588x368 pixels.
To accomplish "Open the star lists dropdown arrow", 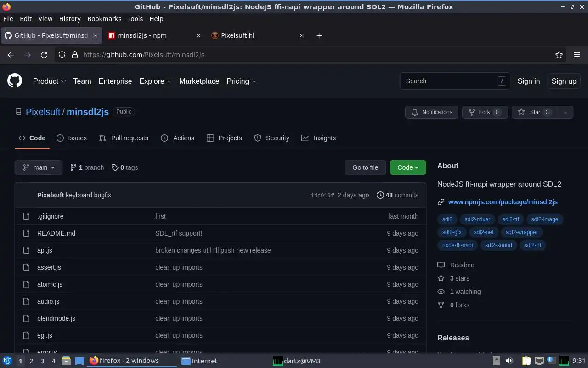I will point(565,112).
